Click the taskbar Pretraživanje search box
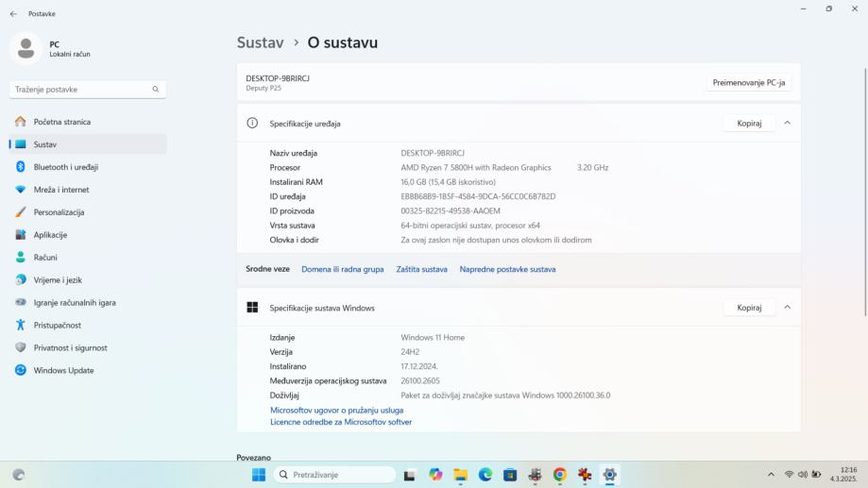The width and height of the screenshot is (868, 488). tap(334, 475)
